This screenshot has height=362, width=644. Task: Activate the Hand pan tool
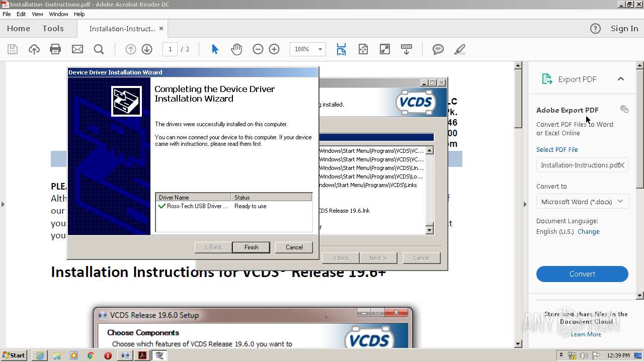(x=236, y=49)
